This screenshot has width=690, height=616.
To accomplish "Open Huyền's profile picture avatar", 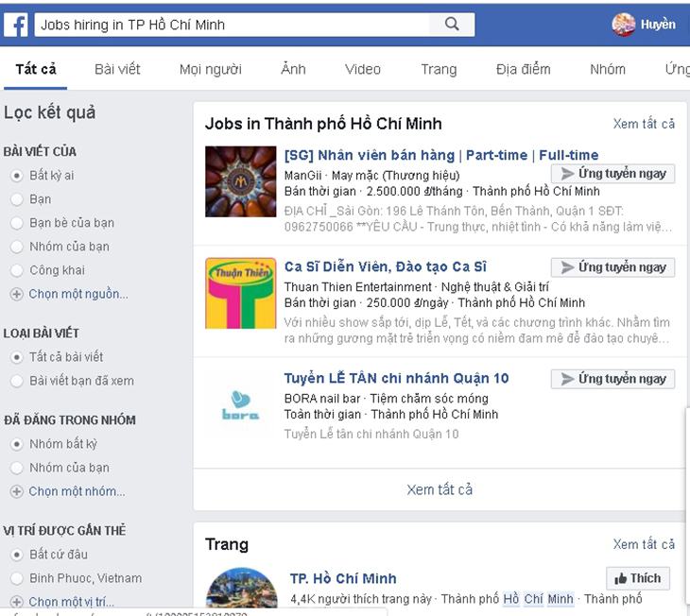I will pos(623,25).
